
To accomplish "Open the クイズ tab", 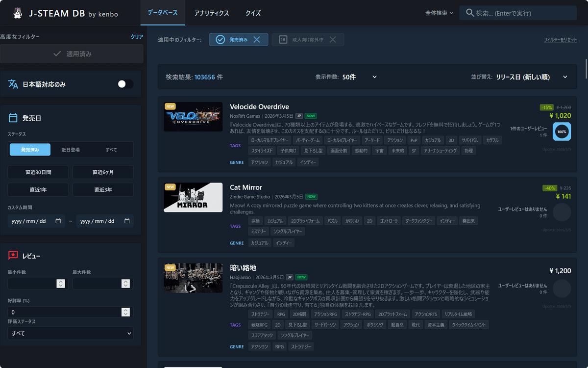I will (x=253, y=13).
